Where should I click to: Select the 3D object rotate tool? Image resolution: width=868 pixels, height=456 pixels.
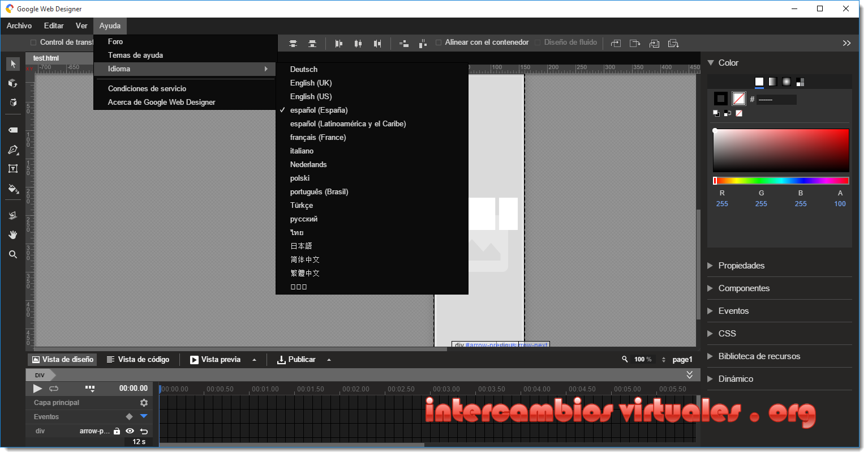click(x=13, y=83)
